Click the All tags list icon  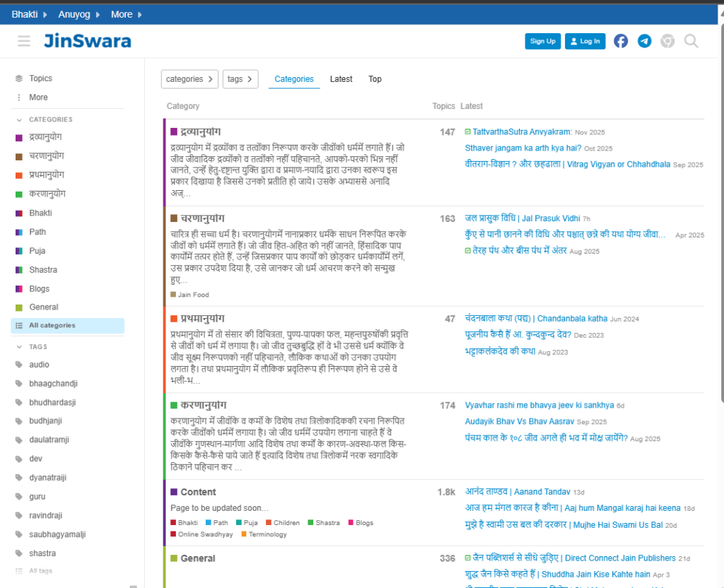(x=19, y=571)
